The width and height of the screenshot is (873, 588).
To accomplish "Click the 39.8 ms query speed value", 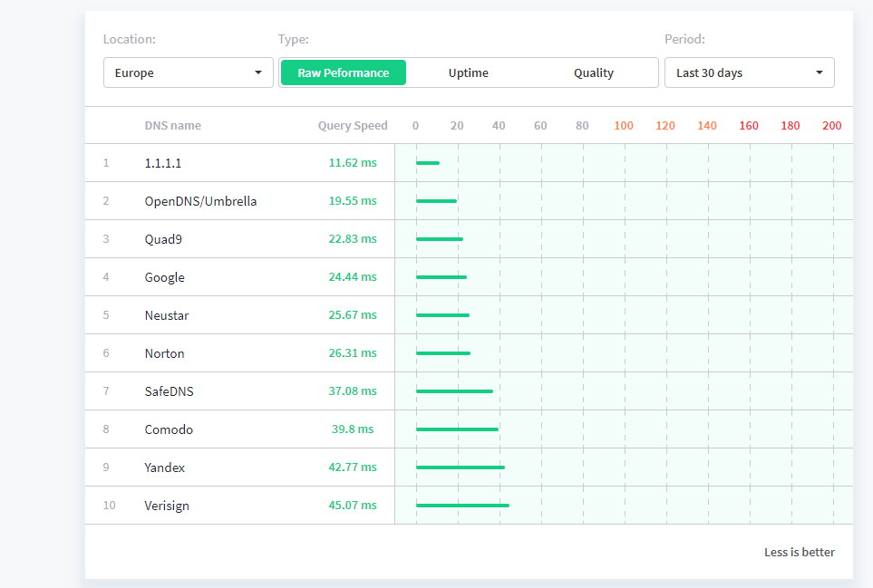I will point(353,429).
